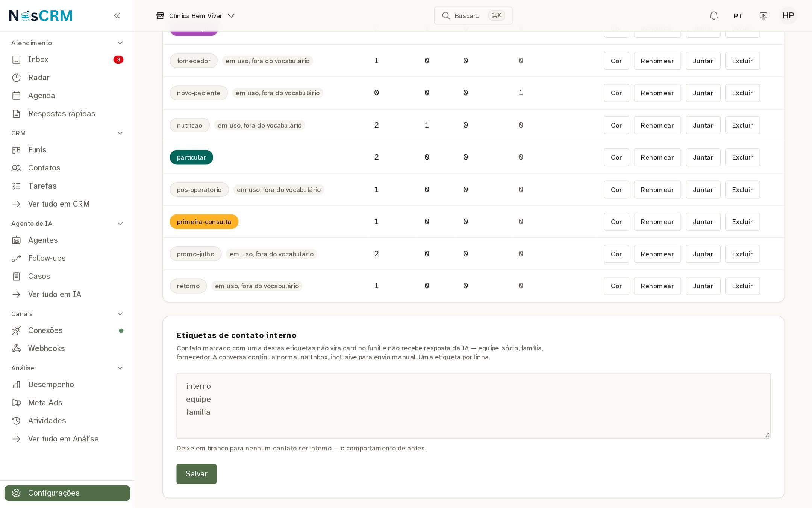
Task: Click the Agentes robot icon
Action: (16, 240)
